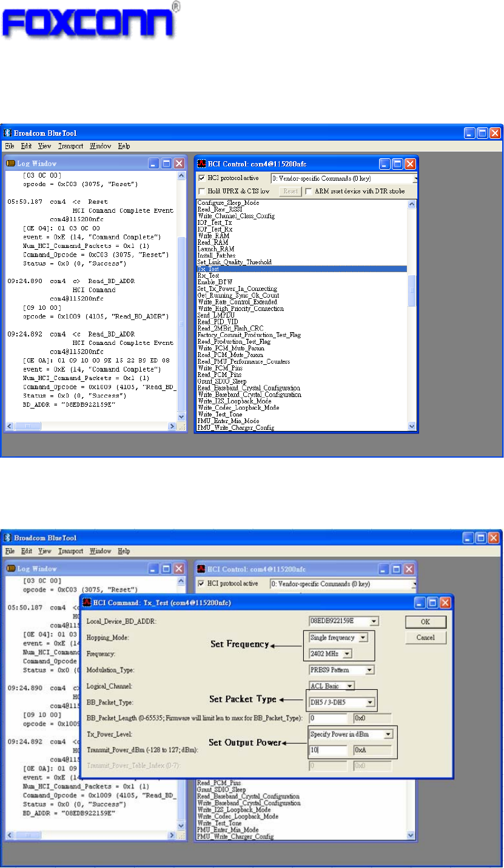
Task: Open Vendor-specific Commands dropdown above highlighted Tx_Test list
Action: [x=416, y=179]
